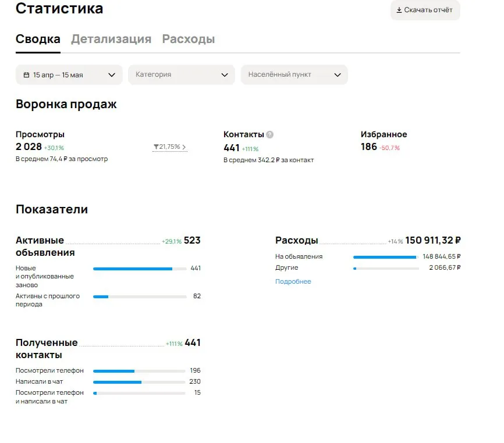Click the Избранное value 186
The width and height of the screenshot is (504, 443).
coord(368,147)
